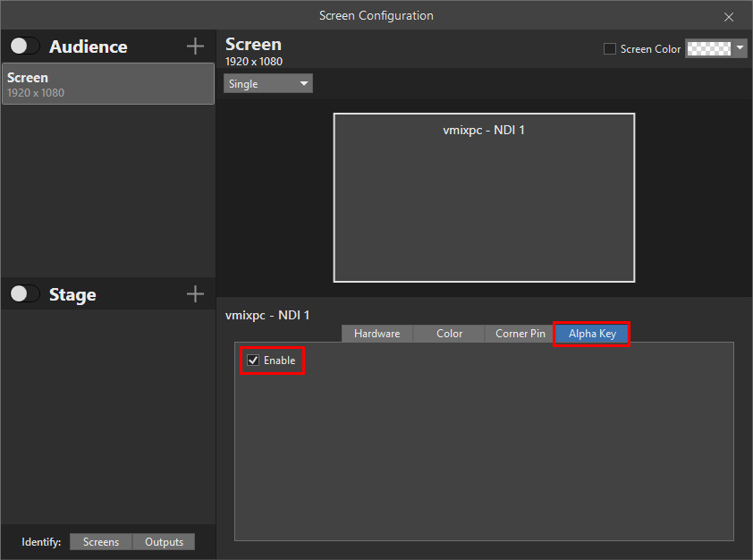Screen dimensions: 753x560
Task: Add a new Audience screen with plus icon
Action: click(x=195, y=47)
